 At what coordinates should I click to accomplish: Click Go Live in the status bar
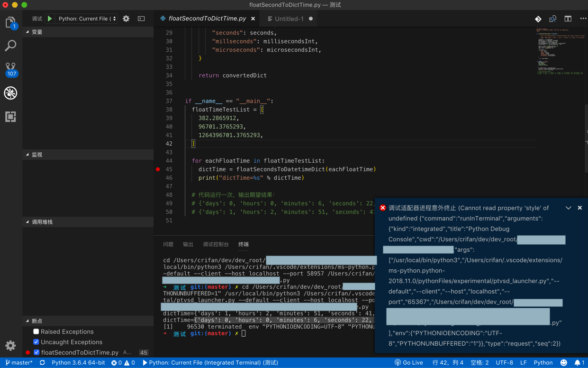click(x=409, y=363)
